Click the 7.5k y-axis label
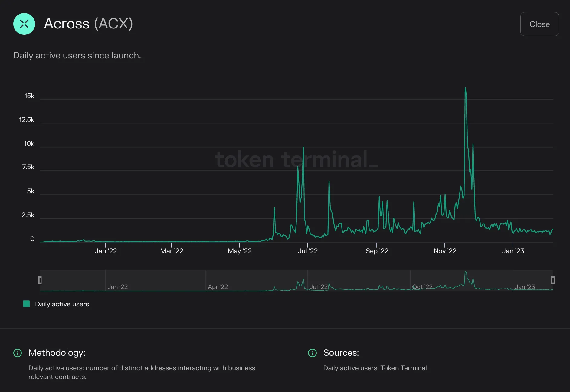This screenshot has height=392, width=570. tap(28, 167)
